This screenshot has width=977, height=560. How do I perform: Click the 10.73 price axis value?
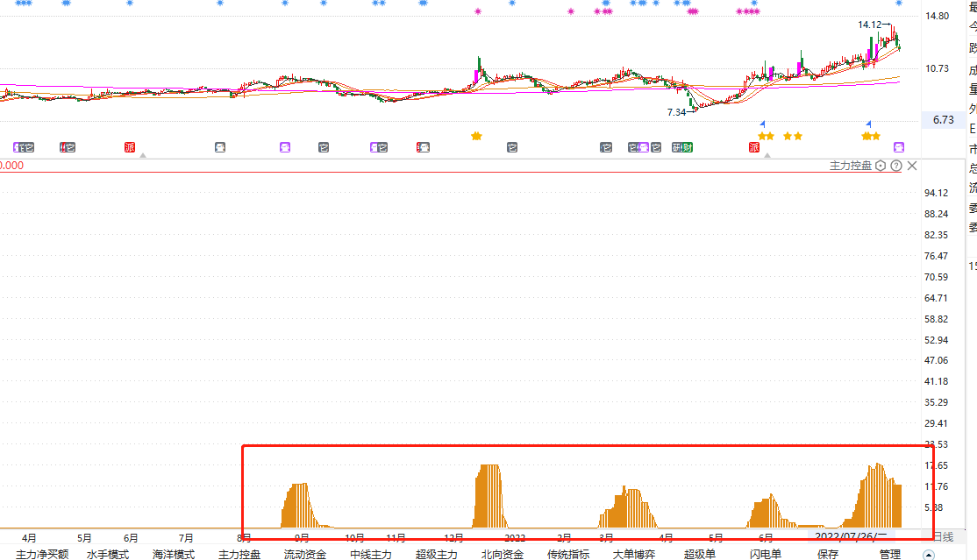938,68
